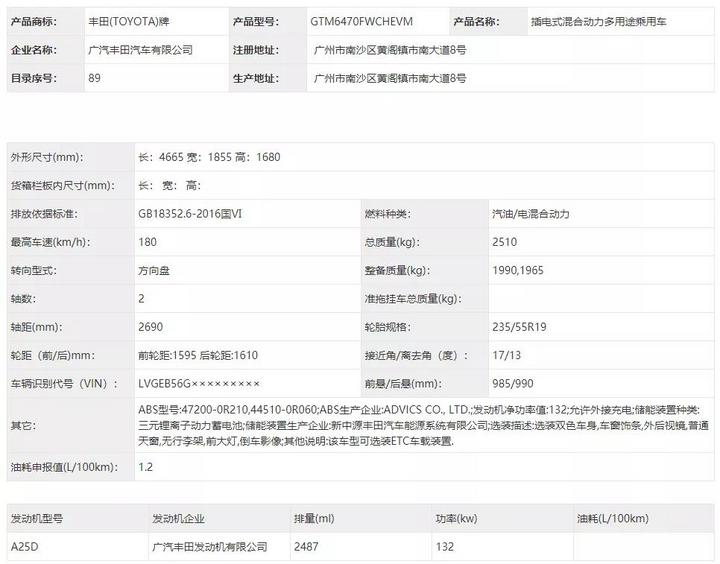Select curb weight value 1990,1965
The height and width of the screenshot is (564, 720).
tap(518, 271)
